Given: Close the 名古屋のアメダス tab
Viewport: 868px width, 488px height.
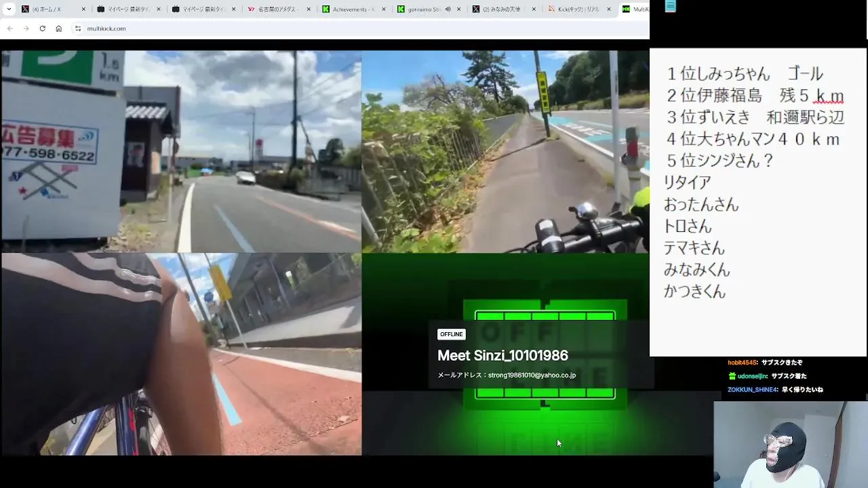Looking at the screenshot, I should click(309, 9).
